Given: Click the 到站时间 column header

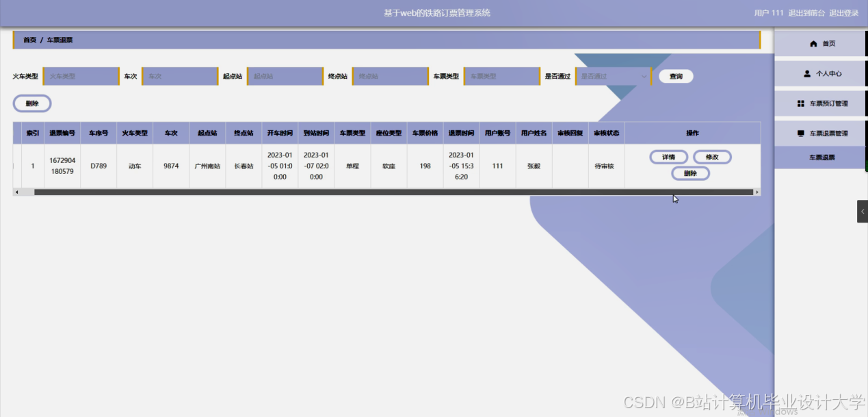Looking at the screenshot, I should [x=316, y=133].
